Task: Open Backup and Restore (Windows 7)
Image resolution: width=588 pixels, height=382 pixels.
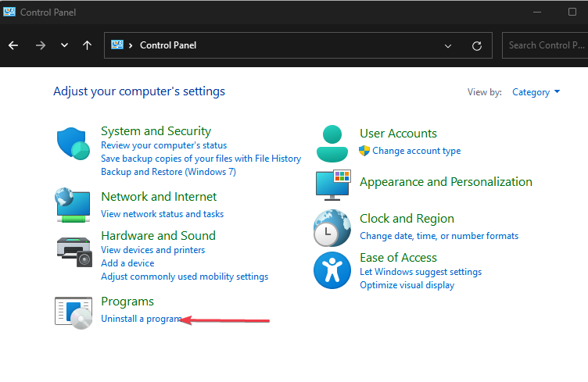Action: coord(168,172)
